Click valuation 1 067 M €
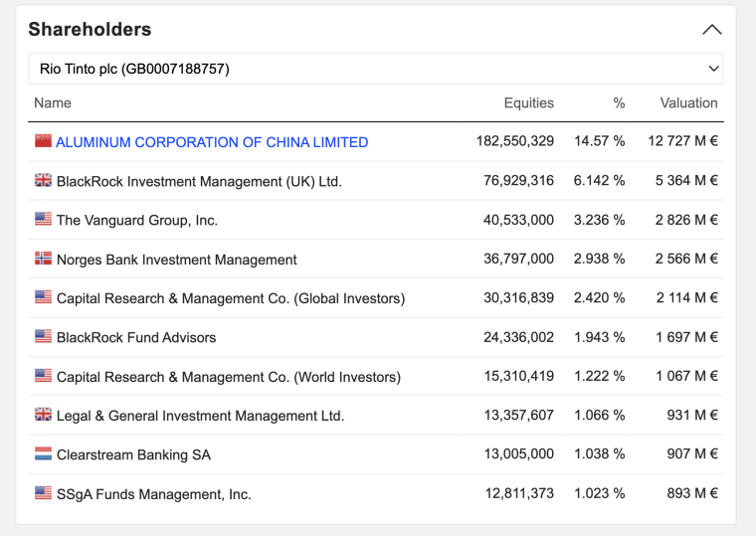This screenshot has width=756, height=536. [x=687, y=376]
